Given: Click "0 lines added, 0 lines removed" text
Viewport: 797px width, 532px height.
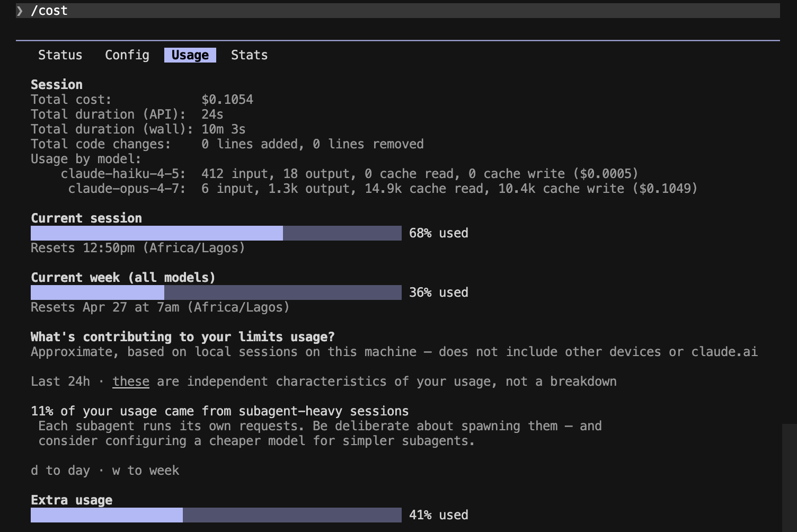Looking at the screenshot, I should [x=313, y=144].
